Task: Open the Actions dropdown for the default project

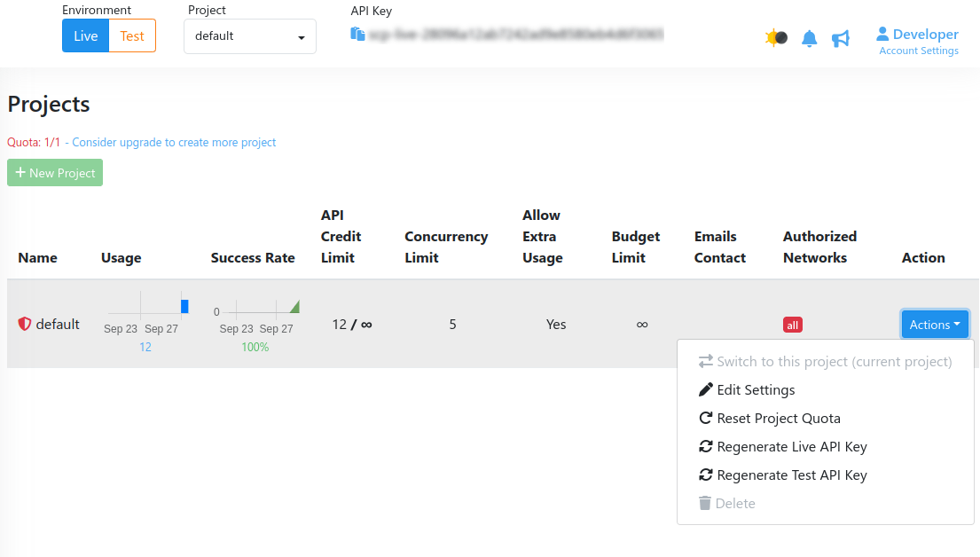Action: point(935,324)
